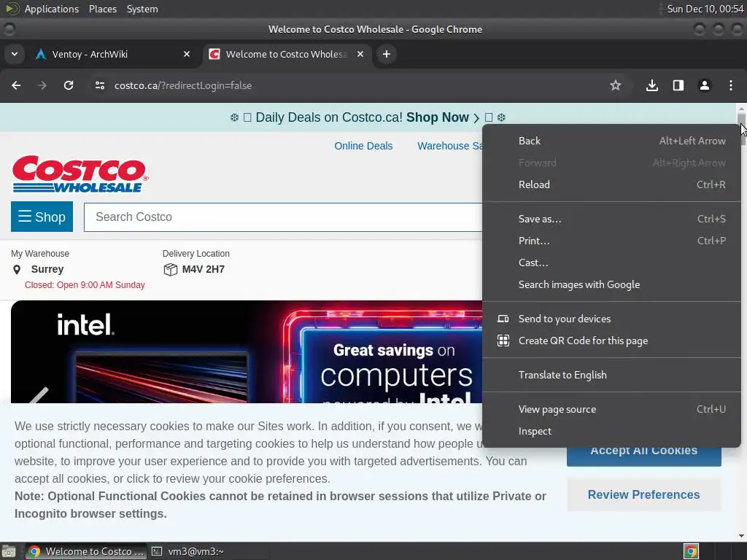
Task: Click show desktop icon in bottom panel
Action: [x=9, y=551]
